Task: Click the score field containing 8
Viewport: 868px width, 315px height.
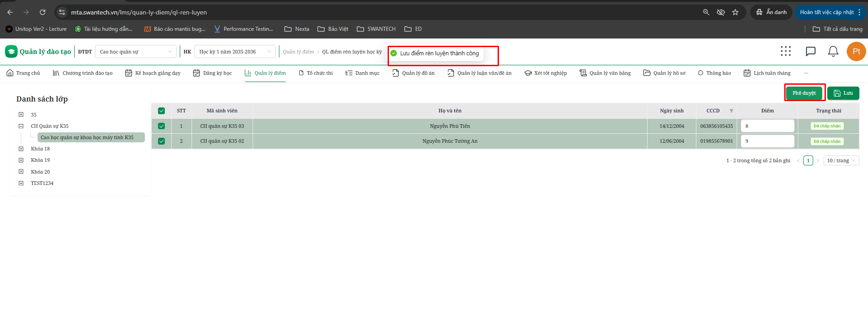Action: click(767, 126)
